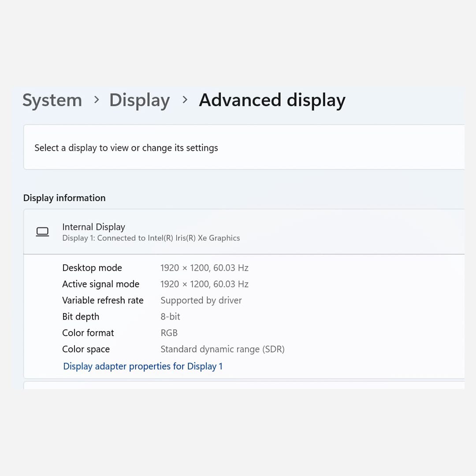Select the Active signal mode resolution value

(204, 284)
